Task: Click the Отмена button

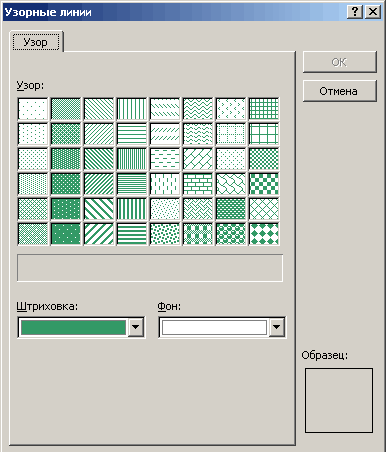Action: (340, 91)
